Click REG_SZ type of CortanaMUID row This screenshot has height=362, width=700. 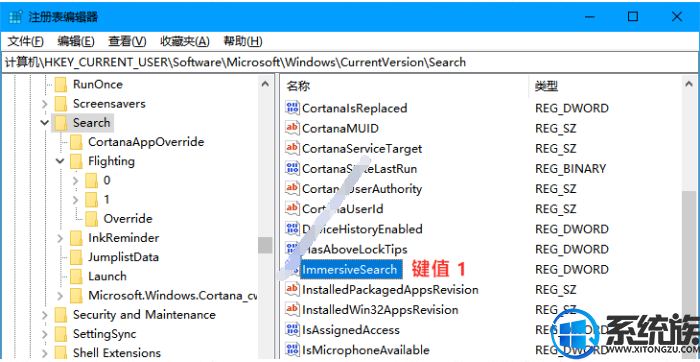556,129
